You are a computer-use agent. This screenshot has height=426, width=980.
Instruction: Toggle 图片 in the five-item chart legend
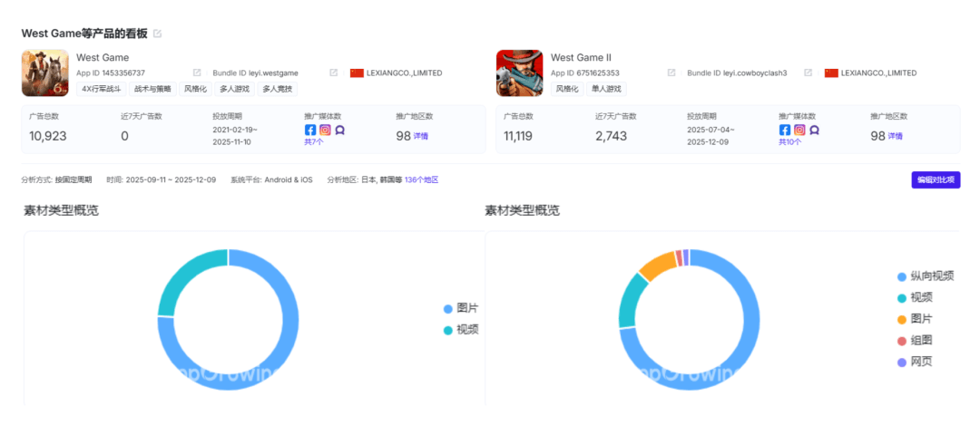pyautogui.click(x=915, y=319)
